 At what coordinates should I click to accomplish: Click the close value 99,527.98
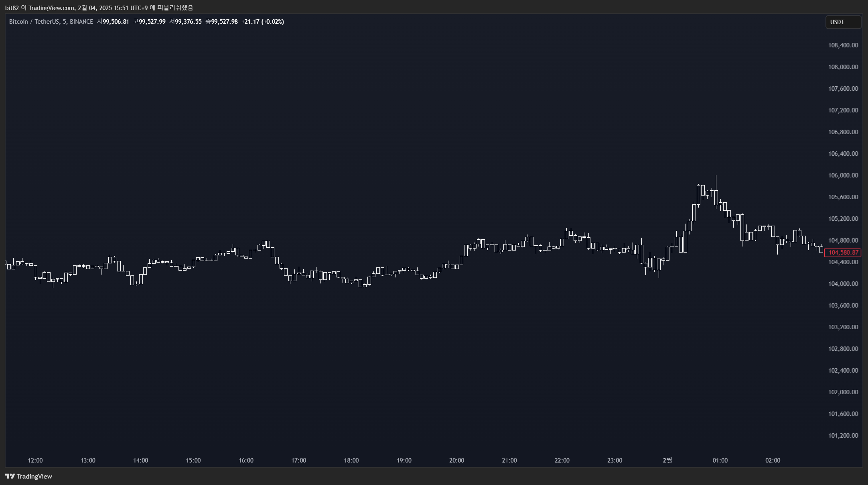[225, 22]
